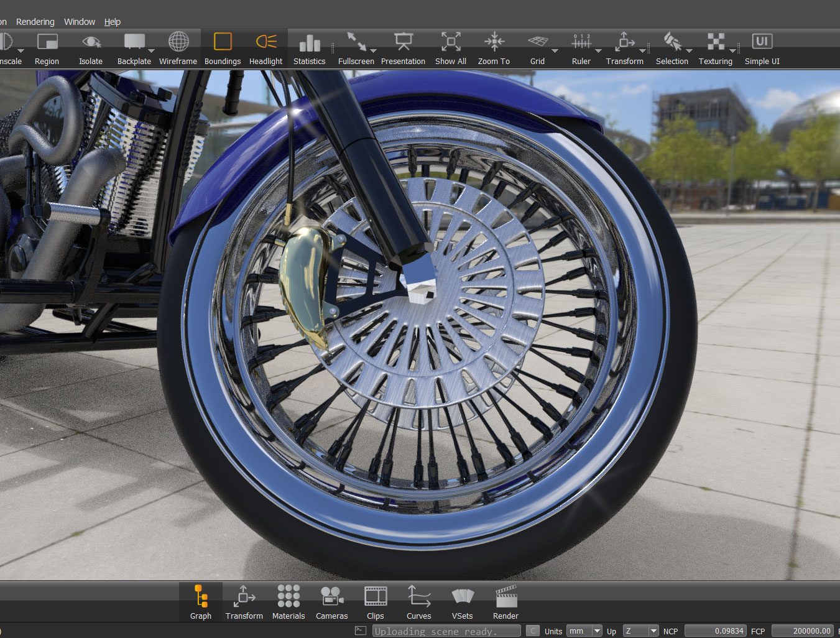Open the Materials editor from bottom bar
The width and height of the screenshot is (840, 638).
click(x=288, y=597)
